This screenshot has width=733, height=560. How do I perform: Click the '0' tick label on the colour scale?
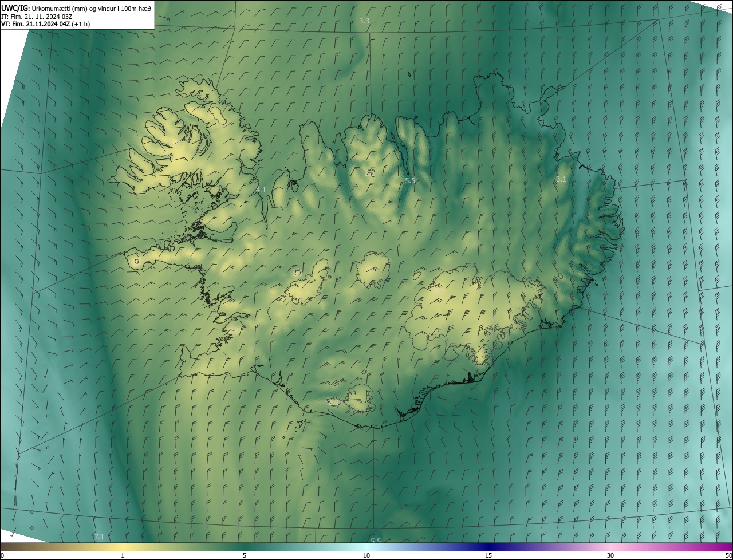2,555
